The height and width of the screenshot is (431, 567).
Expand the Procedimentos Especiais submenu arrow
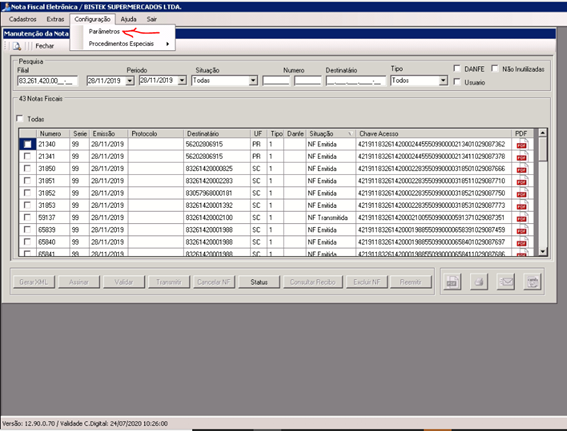tap(167, 44)
